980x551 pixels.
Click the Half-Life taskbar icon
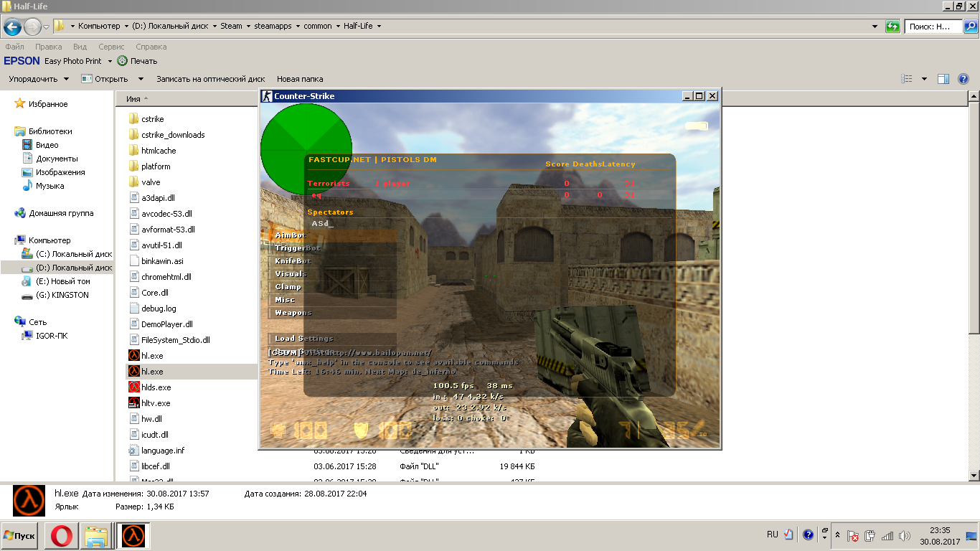pyautogui.click(x=133, y=536)
